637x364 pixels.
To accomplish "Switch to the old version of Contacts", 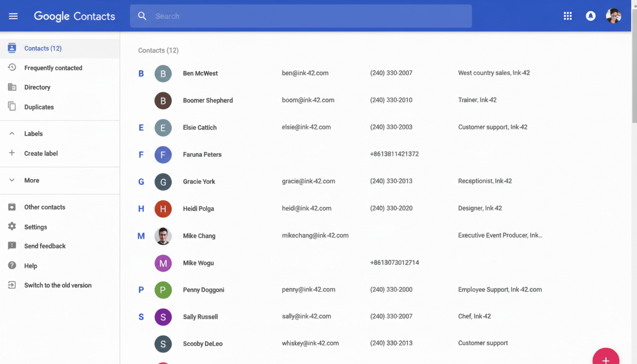I will point(57,285).
